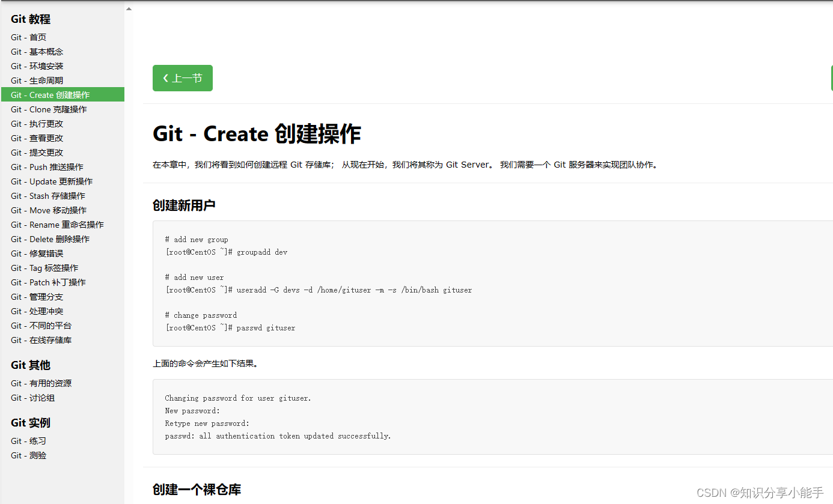Open the Git - 首页 sidebar link

coord(28,37)
